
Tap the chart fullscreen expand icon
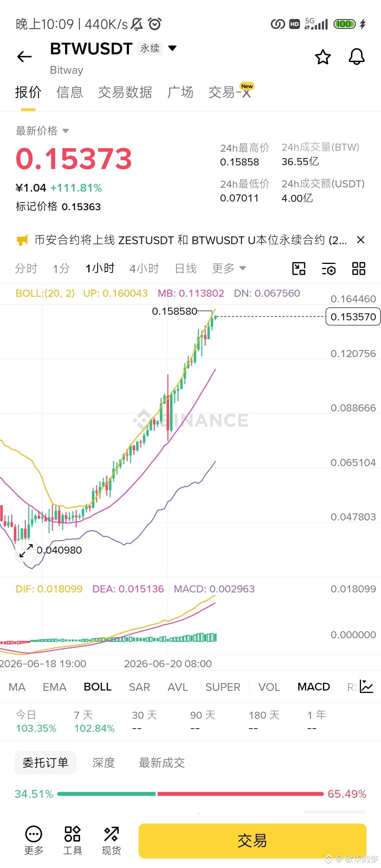pos(26,550)
